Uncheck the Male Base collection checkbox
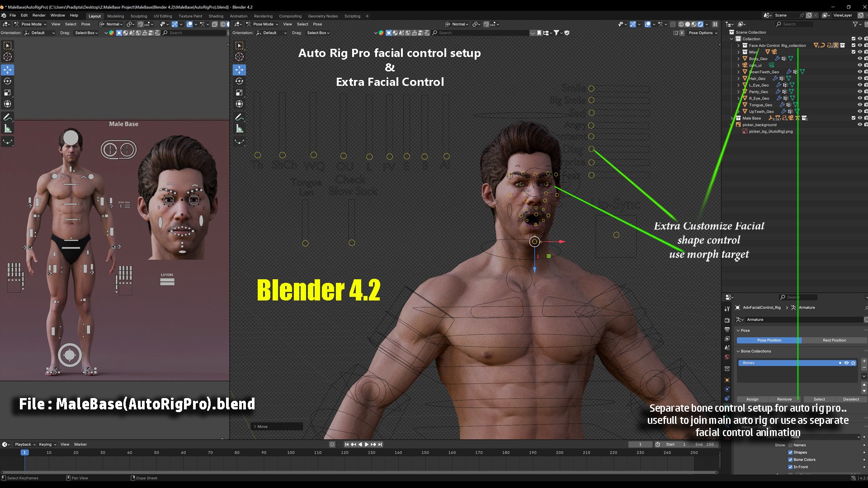The height and width of the screenshot is (488, 868). (x=854, y=118)
